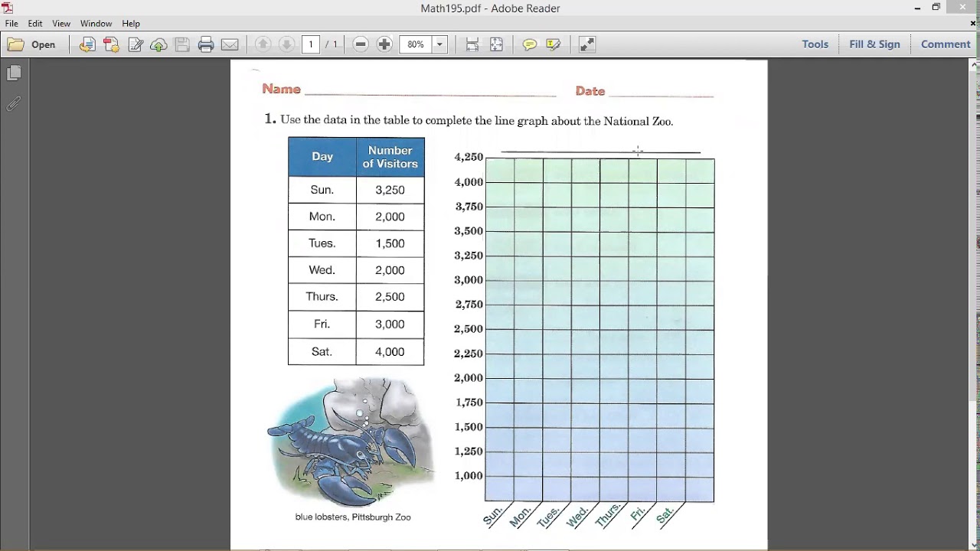Click the 3,250 visitors cell for Sun.
The width and height of the screenshot is (980, 551).
(x=390, y=190)
